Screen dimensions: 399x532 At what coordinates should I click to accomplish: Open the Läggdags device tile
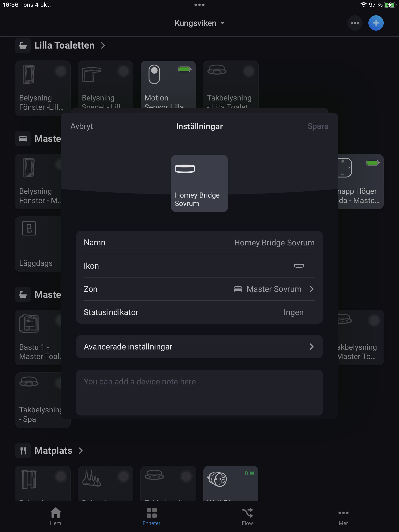click(x=38, y=244)
